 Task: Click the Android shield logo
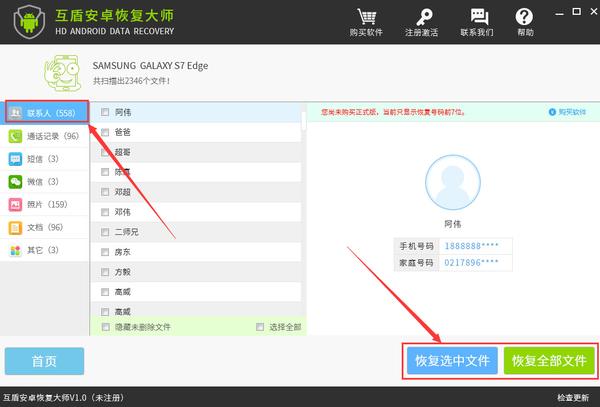(x=29, y=21)
